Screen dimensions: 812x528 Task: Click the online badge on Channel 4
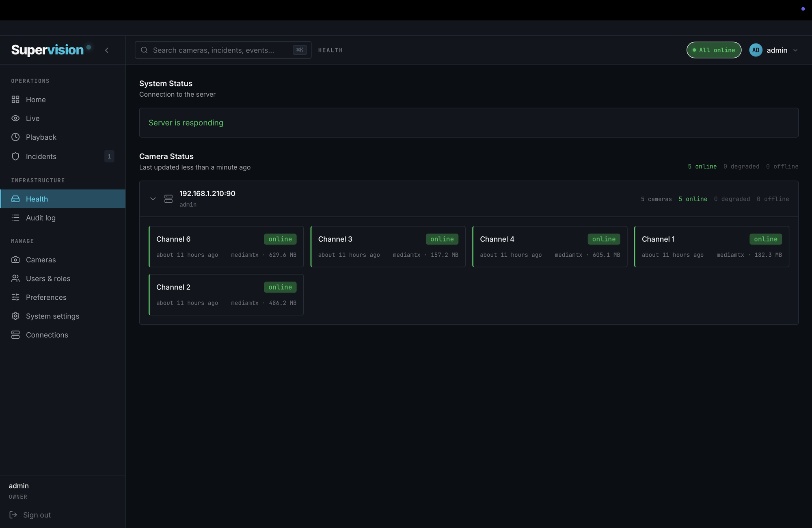(604, 239)
